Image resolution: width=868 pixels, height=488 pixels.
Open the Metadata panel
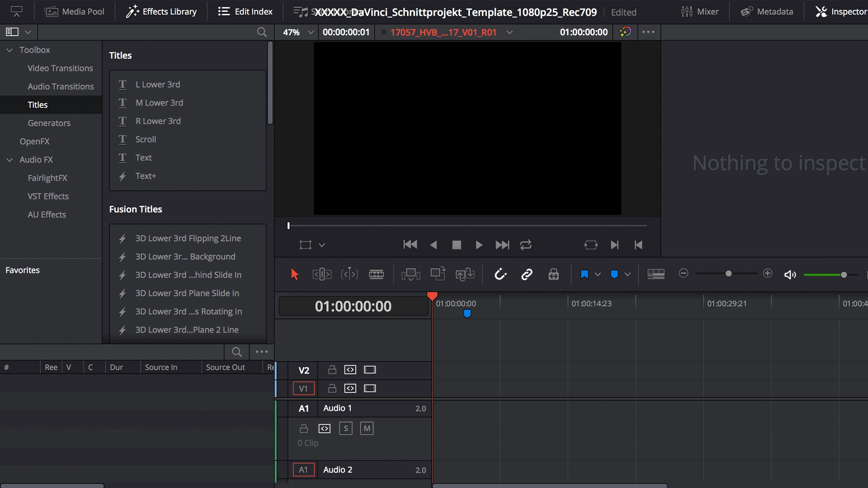766,12
